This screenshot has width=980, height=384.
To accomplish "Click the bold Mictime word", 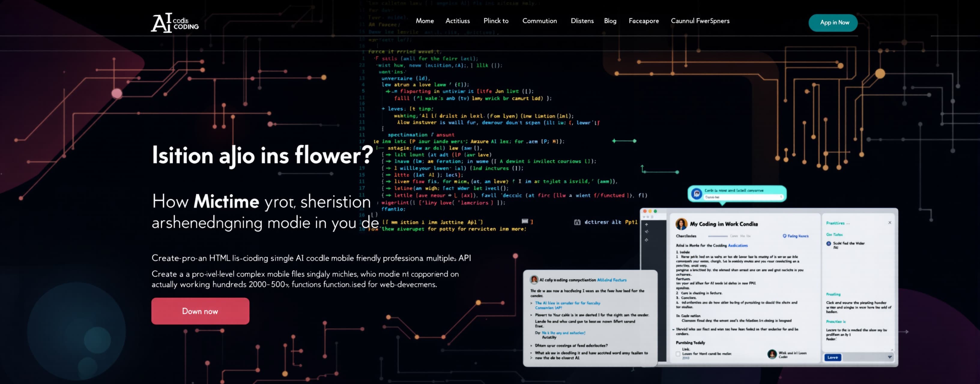I will click(x=226, y=202).
